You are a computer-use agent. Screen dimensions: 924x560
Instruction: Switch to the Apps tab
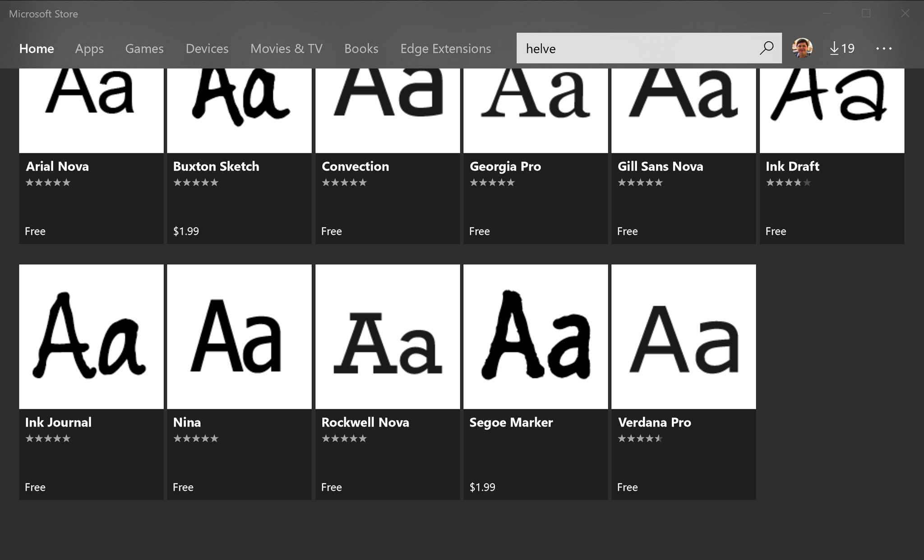(x=89, y=48)
